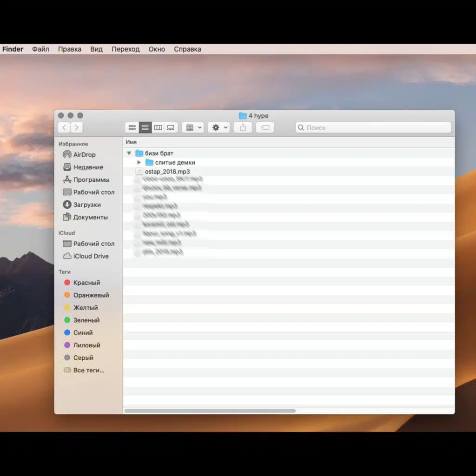This screenshot has width=476, height=476.
Task: Go back with the left arrow button
Action: click(64, 127)
